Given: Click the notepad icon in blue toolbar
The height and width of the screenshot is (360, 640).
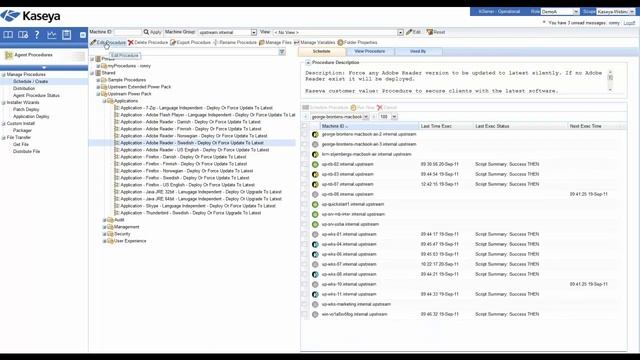Looking at the screenshot, I should pos(67,35).
